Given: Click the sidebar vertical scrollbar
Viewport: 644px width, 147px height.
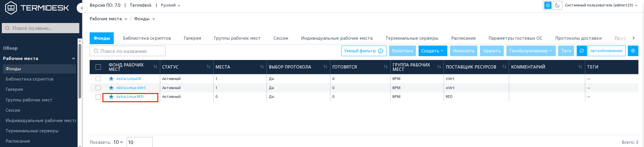Looking at the screenshot, I should [80, 71].
